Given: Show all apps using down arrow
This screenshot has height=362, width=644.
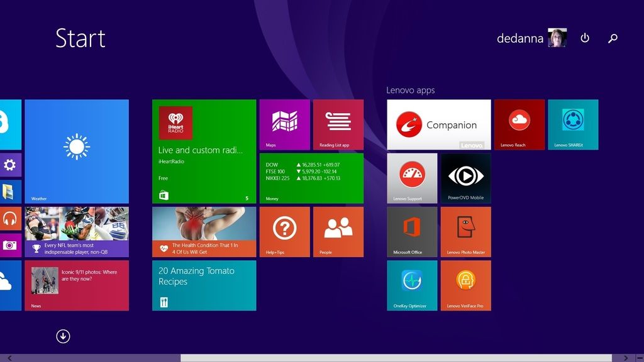Looking at the screenshot, I should point(63,336).
